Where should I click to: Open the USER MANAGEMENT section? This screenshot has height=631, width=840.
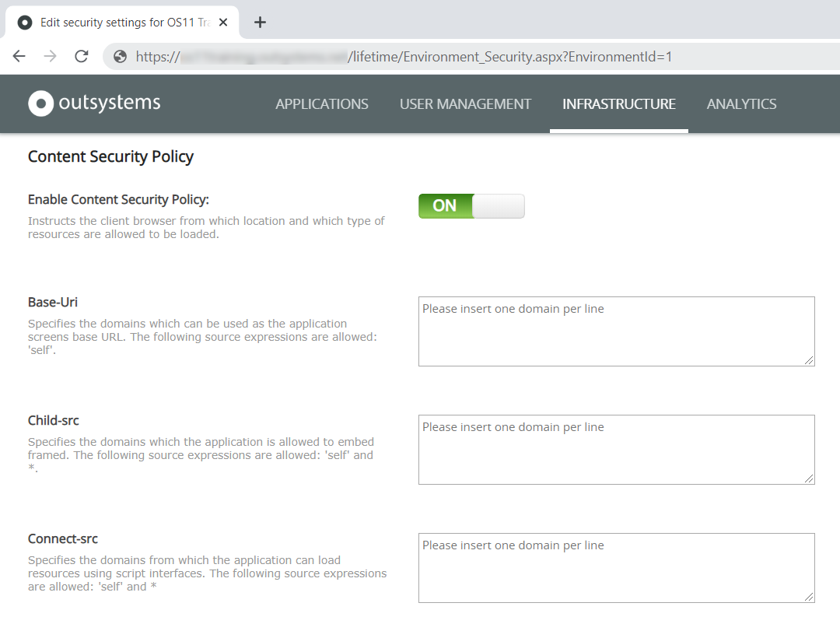pos(465,103)
